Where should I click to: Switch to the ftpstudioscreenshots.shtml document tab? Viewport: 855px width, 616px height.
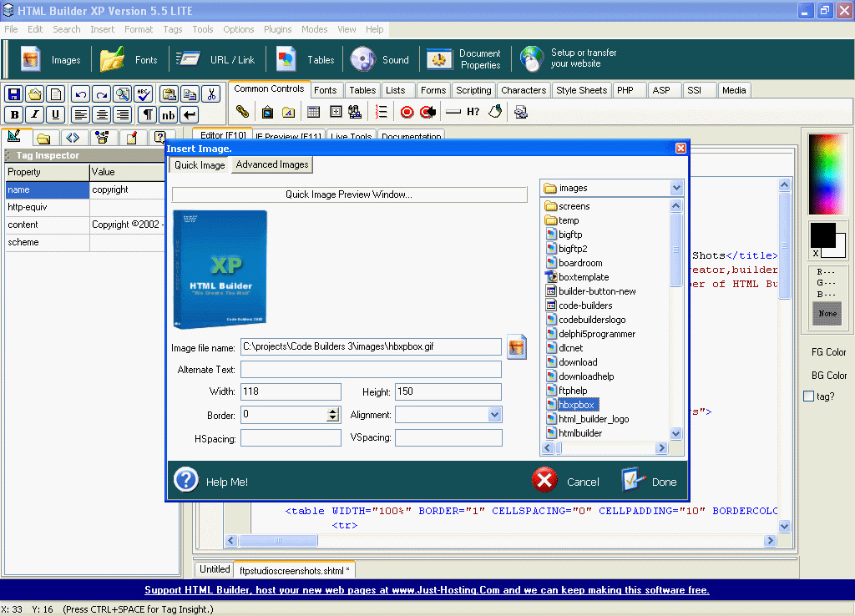[295, 571]
